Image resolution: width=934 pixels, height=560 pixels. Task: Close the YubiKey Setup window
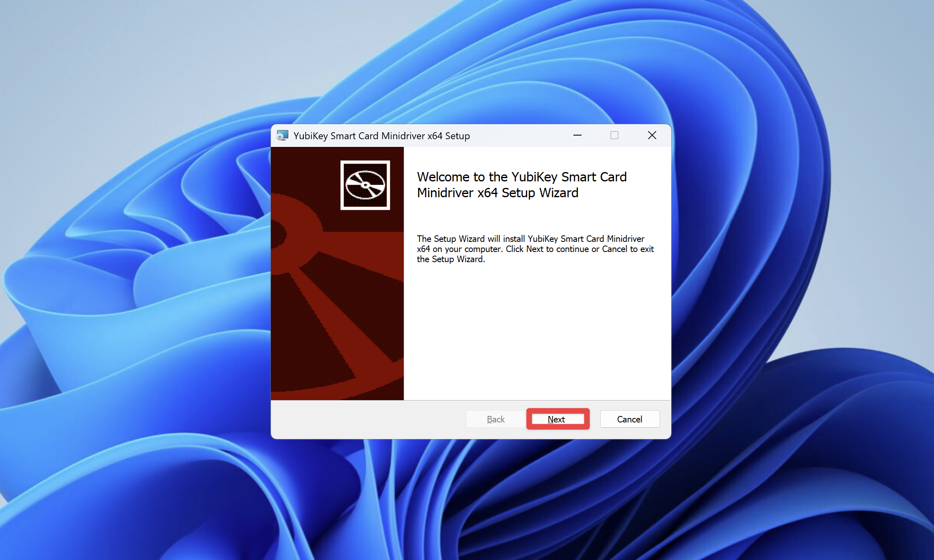652,136
